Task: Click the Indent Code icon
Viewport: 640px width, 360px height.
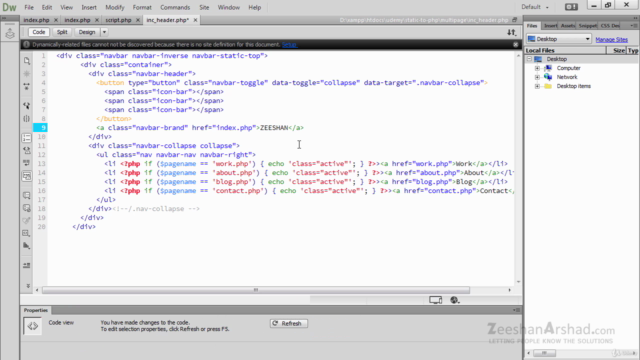Action: pyautogui.click(x=27, y=266)
